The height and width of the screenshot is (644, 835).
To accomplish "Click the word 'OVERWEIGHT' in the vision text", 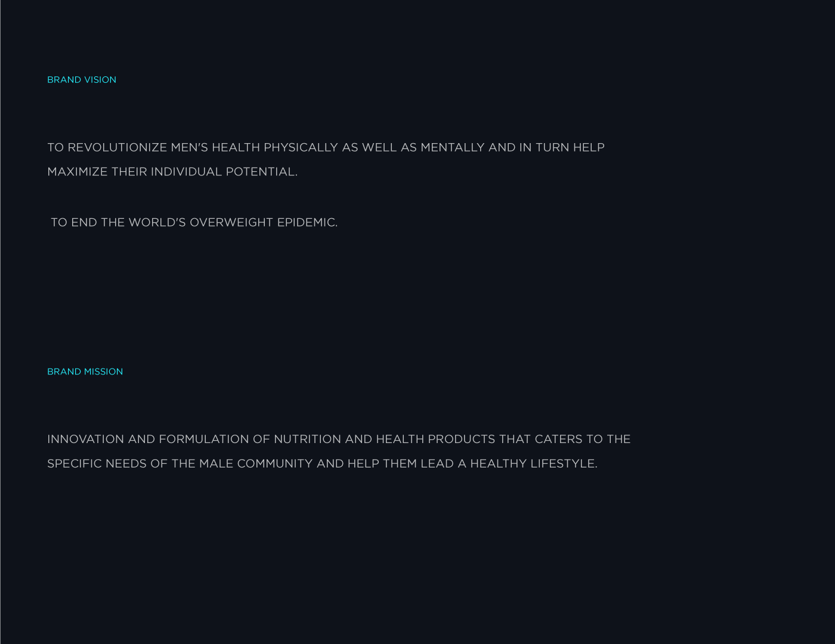I will (x=231, y=222).
